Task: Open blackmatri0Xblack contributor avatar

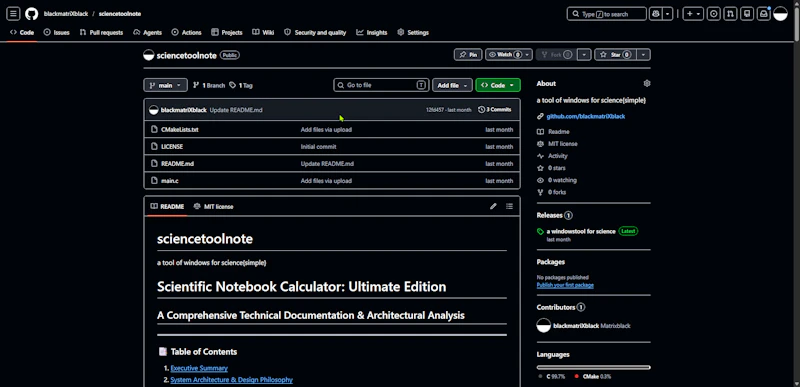Action: click(x=544, y=325)
